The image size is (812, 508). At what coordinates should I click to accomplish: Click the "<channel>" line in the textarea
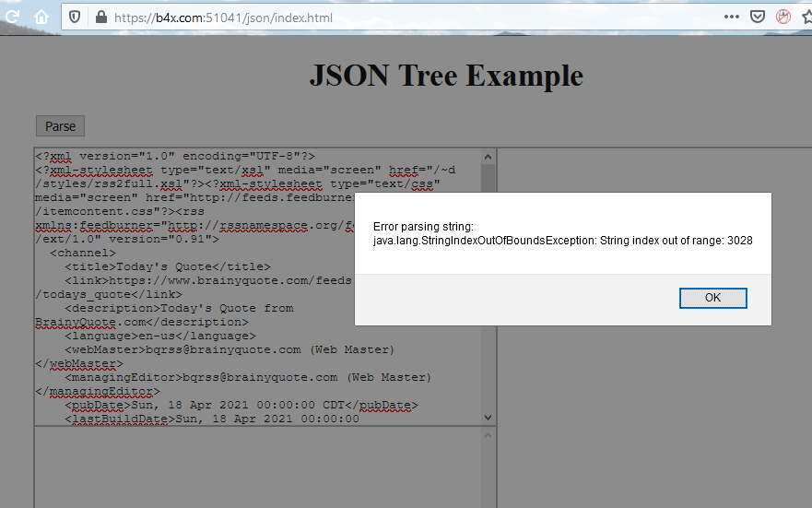(83, 253)
